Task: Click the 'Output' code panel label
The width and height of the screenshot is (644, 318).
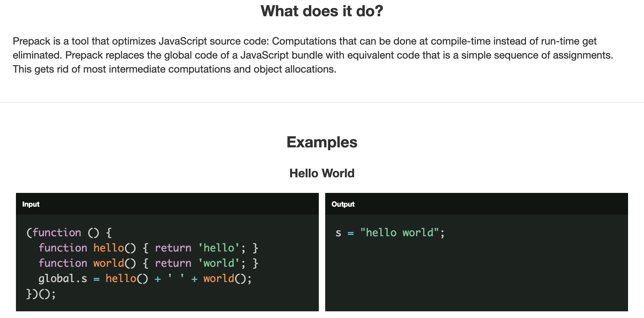Action: [x=343, y=204]
